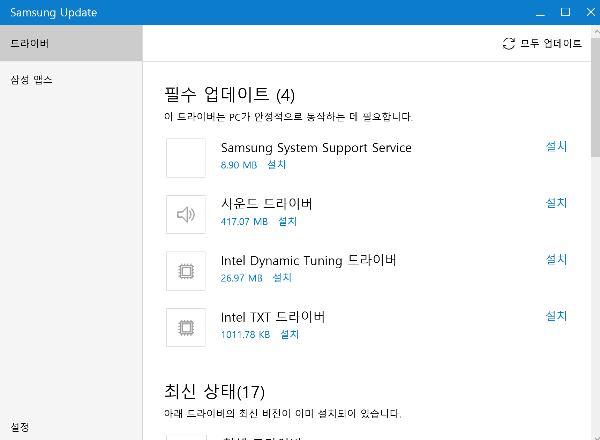
Task: Click the 필수 업데이트 (4) heading
Action: click(230, 95)
